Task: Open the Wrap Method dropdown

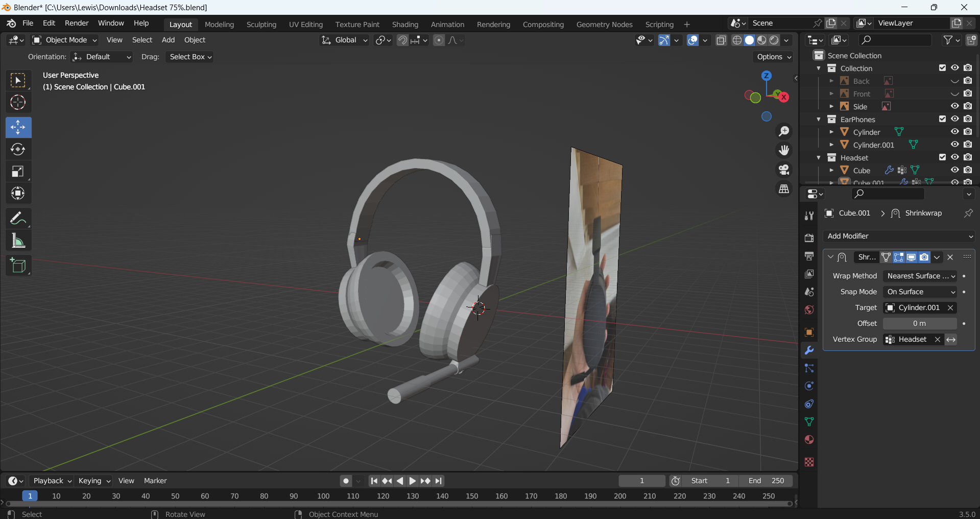Action: 920,276
